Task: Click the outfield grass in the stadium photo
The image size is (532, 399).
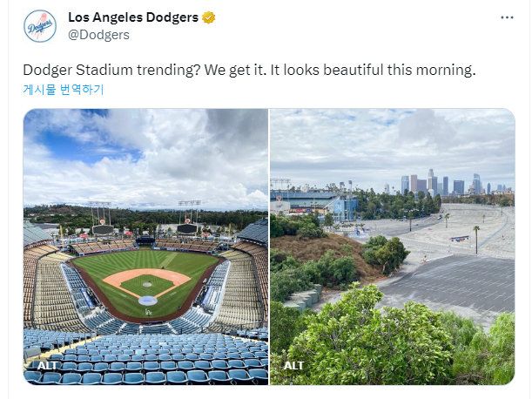Action: [148, 260]
